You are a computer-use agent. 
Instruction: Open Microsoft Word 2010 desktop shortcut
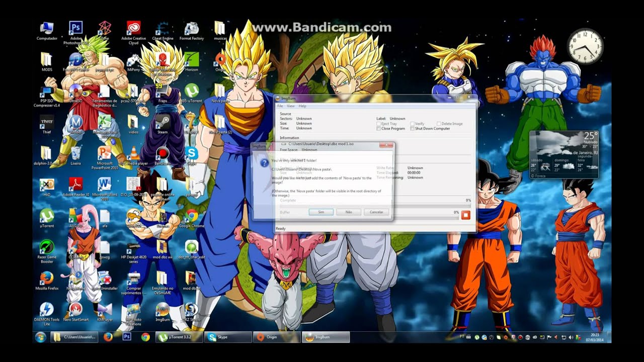click(x=105, y=189)
